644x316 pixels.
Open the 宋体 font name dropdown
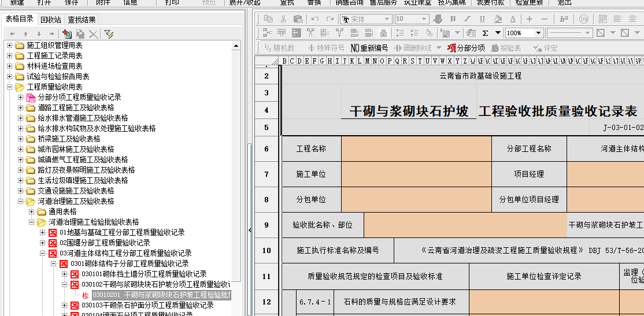coord(387,19)
